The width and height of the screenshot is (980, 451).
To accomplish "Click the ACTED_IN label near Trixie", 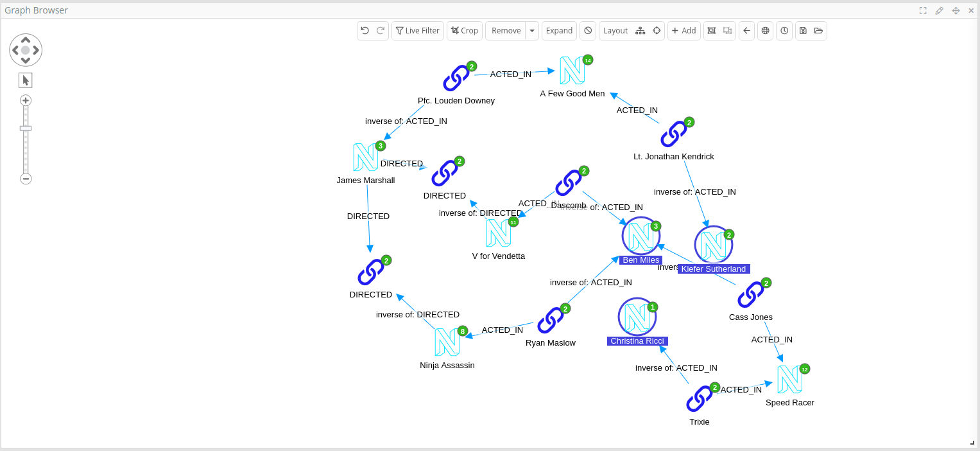I will click(x=741, y=389).
